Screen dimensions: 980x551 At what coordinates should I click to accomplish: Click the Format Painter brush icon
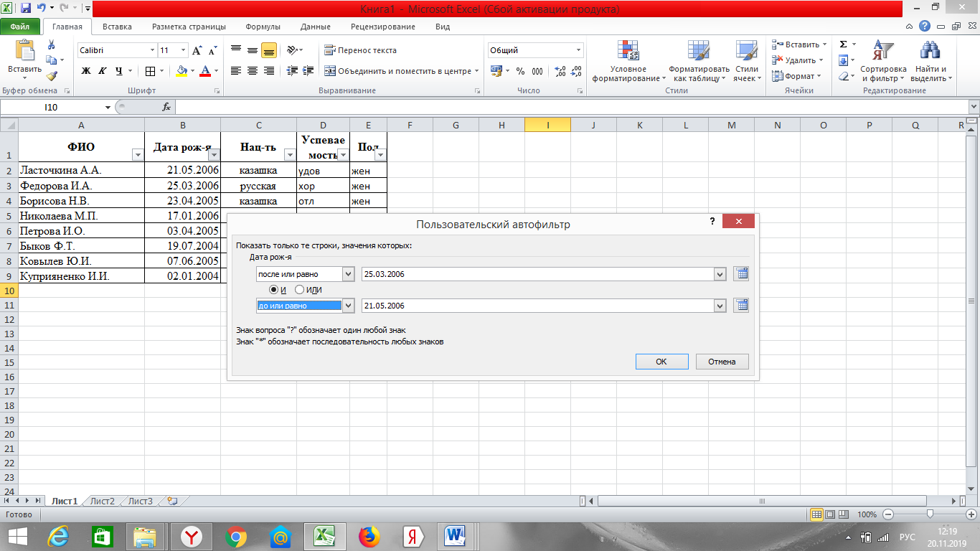pyautogui.click(x=51, y=75)
